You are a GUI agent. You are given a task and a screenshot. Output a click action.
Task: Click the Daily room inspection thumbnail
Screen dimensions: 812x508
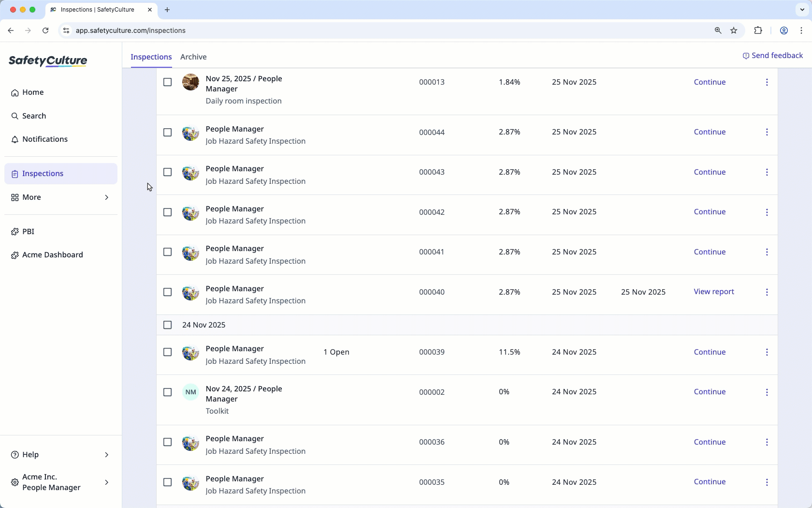[190, 82]
